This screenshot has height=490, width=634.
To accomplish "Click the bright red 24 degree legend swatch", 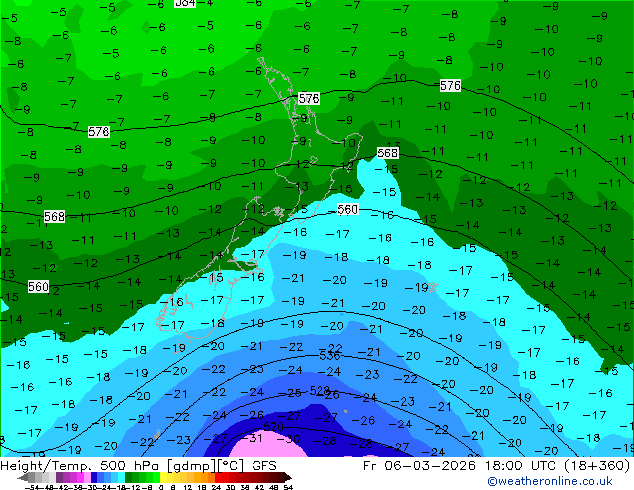I will pos(218,477).
